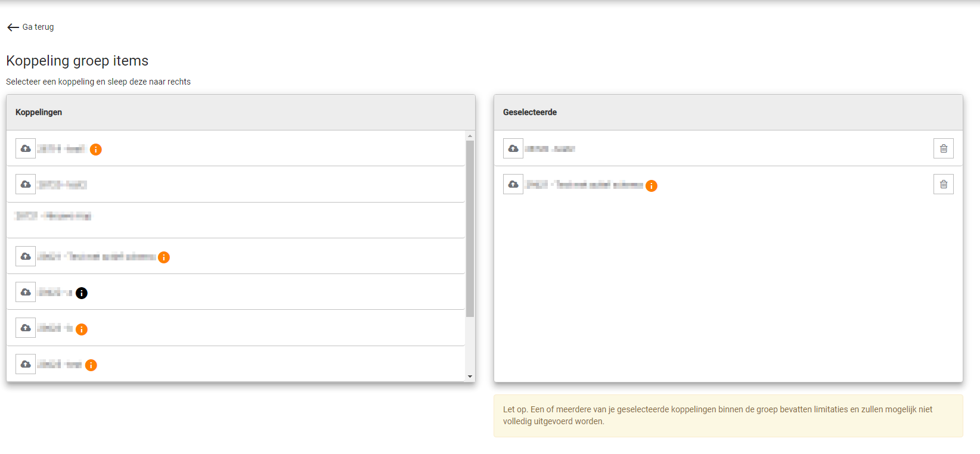Delete the second Geselecteerde item via trash button

click(943, 184)
